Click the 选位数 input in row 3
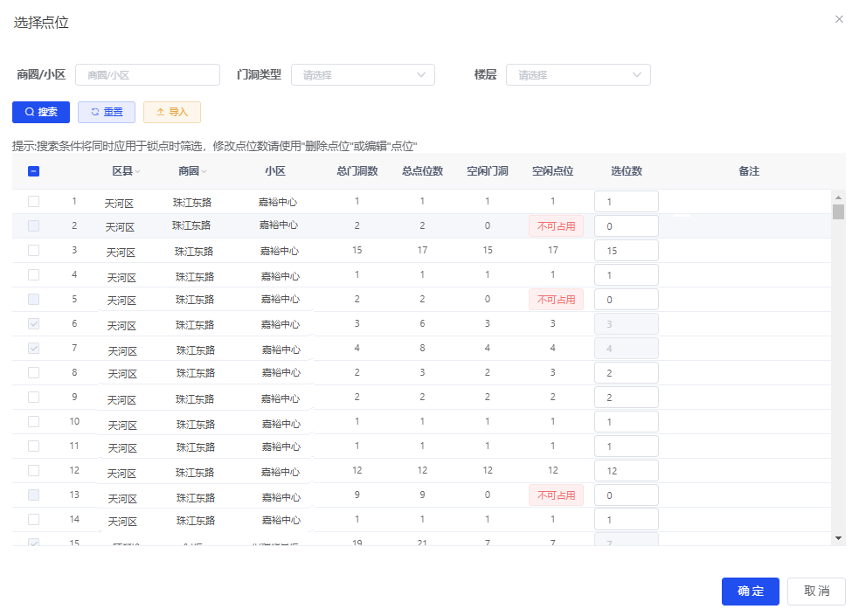 pyautogui.click(x=626, y=251)
